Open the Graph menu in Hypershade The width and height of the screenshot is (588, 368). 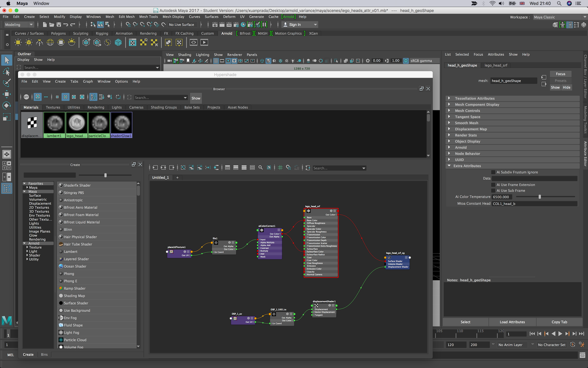88,82
